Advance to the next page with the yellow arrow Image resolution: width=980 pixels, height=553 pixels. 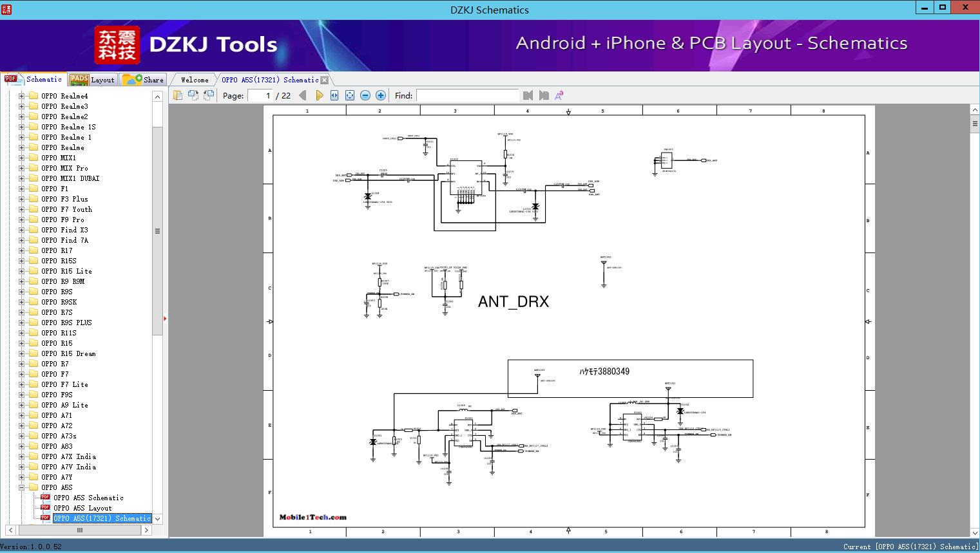pyautogui.click(x=320, y=95)
